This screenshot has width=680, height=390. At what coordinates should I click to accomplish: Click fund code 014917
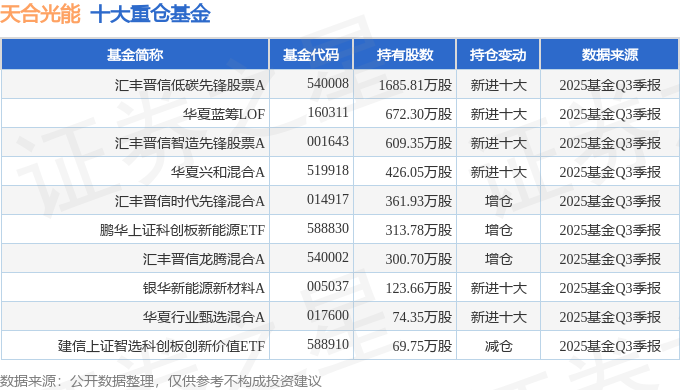pos(328,199)
